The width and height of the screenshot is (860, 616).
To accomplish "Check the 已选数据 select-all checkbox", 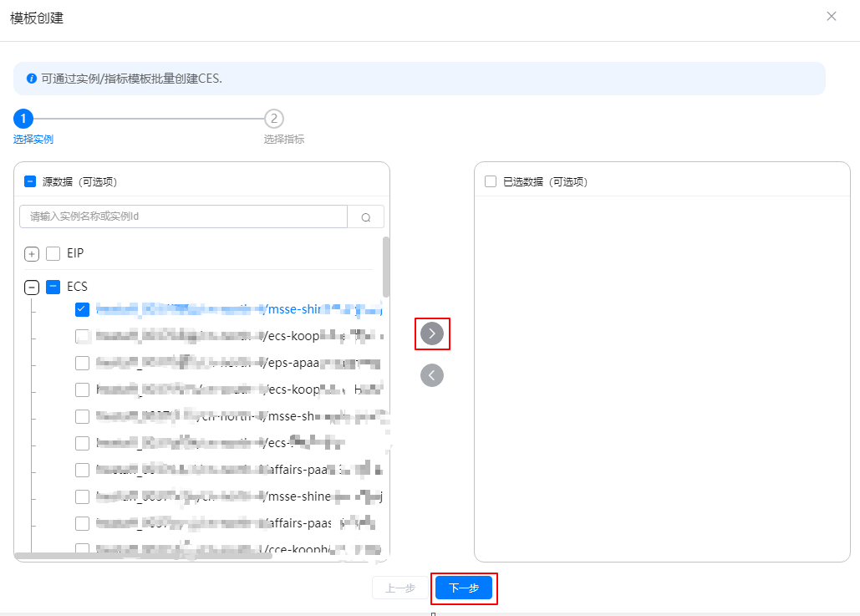I will point(491,181).
